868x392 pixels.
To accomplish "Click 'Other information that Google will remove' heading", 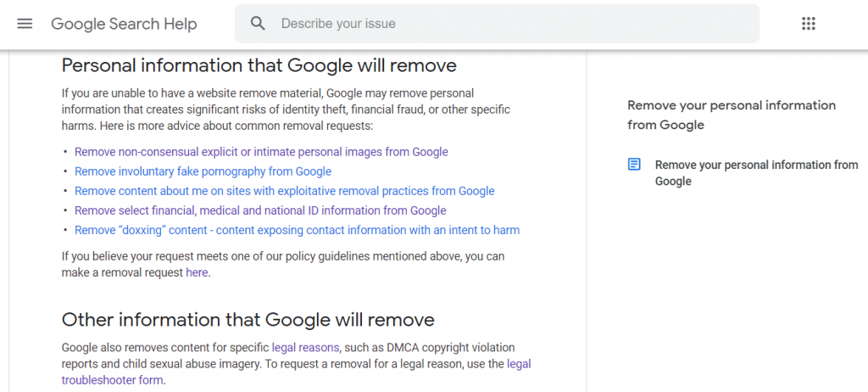I will [x=248, y=319].
